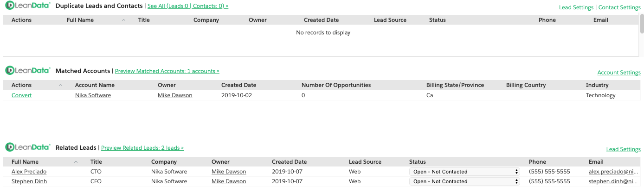Sort Related Leads by Status column
The image size is (644, 193).
417,162
